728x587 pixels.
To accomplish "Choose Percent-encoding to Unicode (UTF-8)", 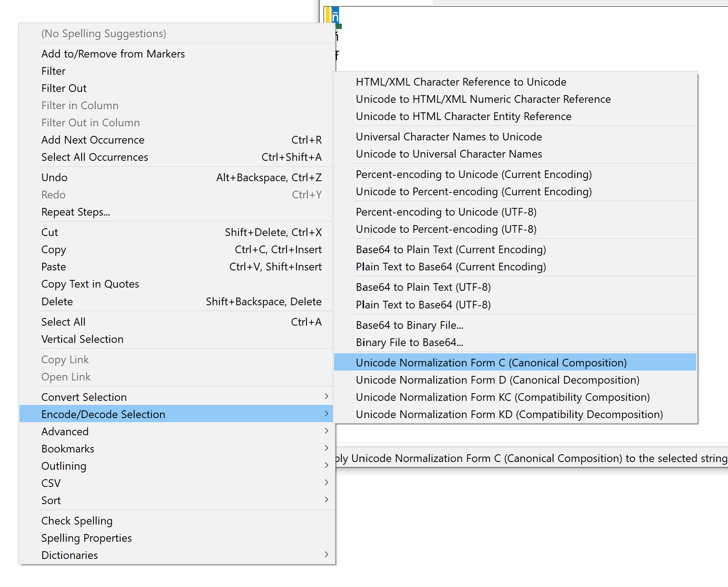I will click(515, 212).
